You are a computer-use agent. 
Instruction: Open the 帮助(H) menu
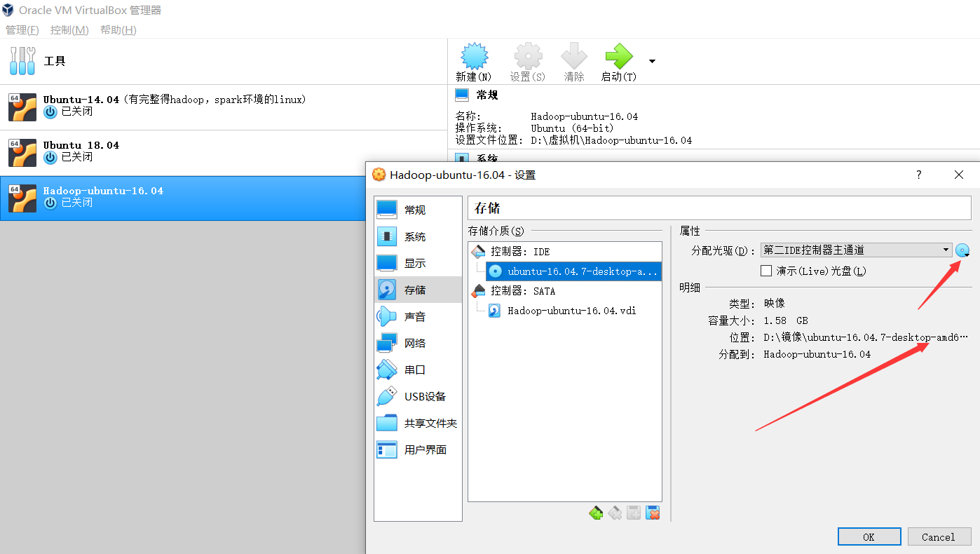point(118,30)
